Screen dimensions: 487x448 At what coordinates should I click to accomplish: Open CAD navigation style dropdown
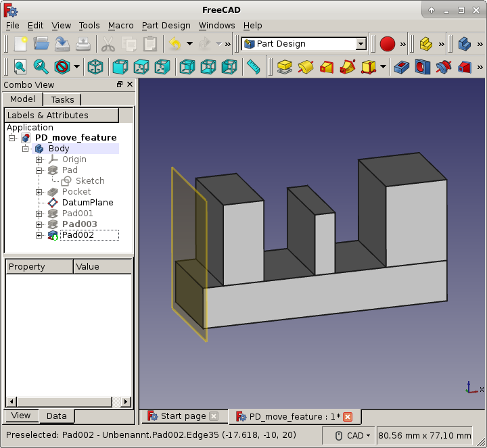point(354,436)
